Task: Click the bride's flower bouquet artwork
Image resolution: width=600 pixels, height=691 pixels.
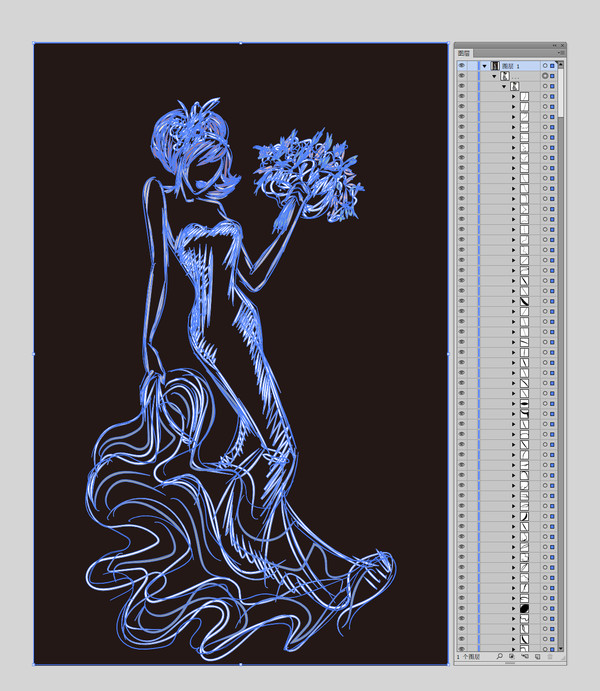Action: [308, 174]
